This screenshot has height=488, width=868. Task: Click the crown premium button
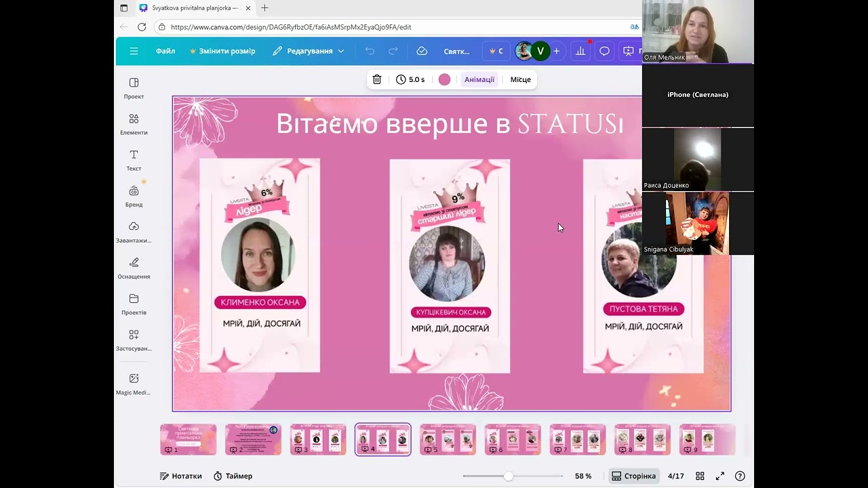coord(496,51)
